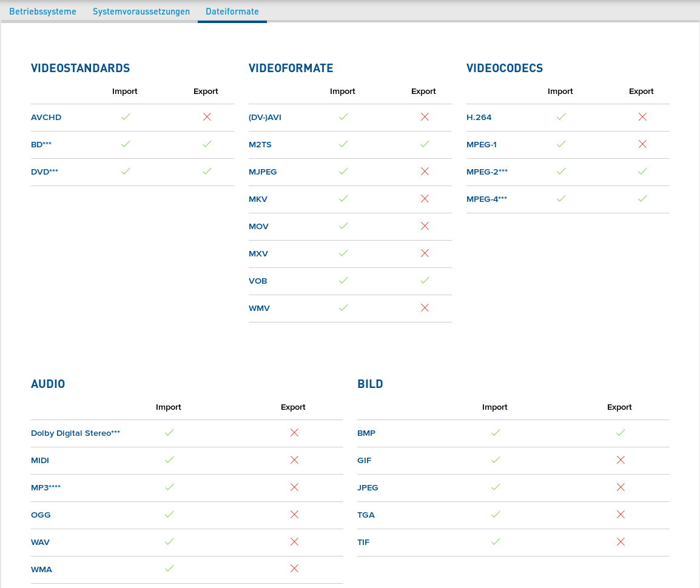
Task: Click the MIDI export cross icon
Action: (x=294, y=459)
